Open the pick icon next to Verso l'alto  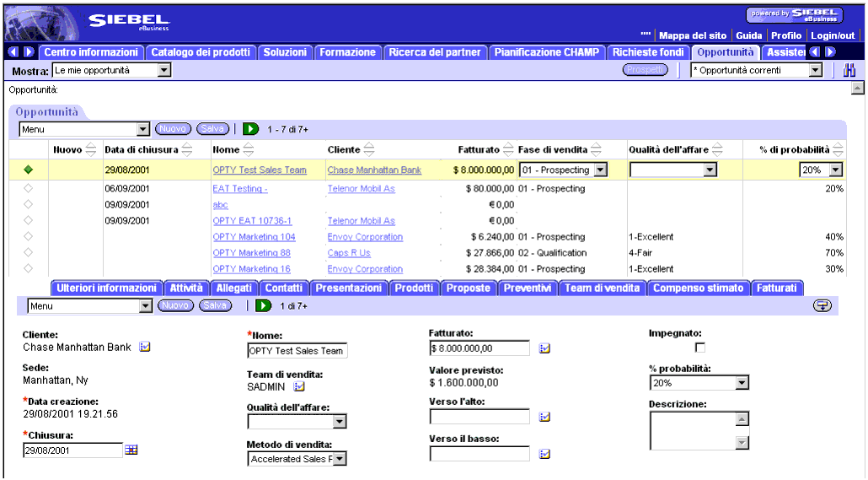click(544, 417)
